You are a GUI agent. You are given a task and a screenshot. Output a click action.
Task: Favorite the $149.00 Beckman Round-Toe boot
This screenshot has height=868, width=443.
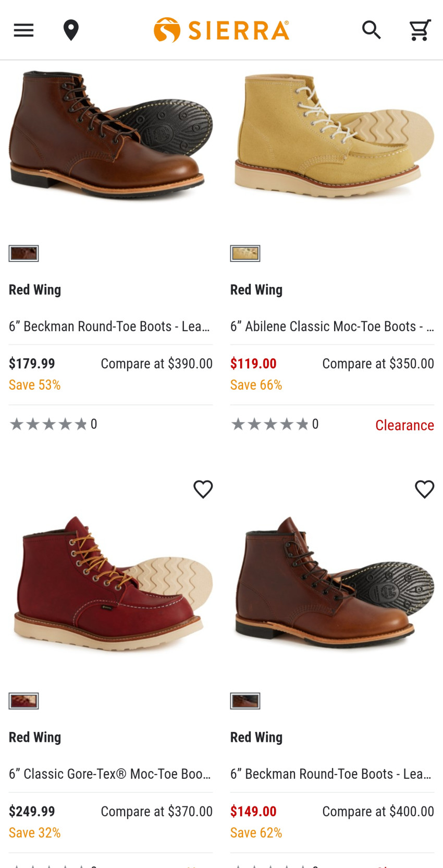[x=424, y=489]
